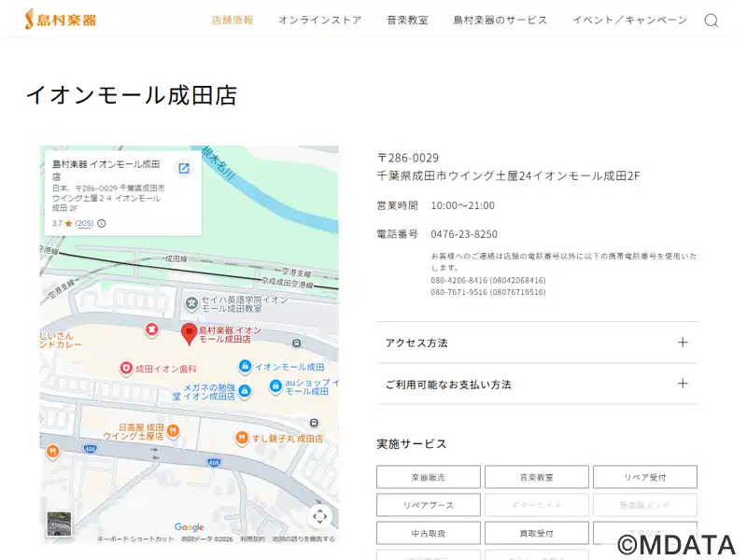Click the 日高屋 restaurant marker

click(x=173, y=431)
